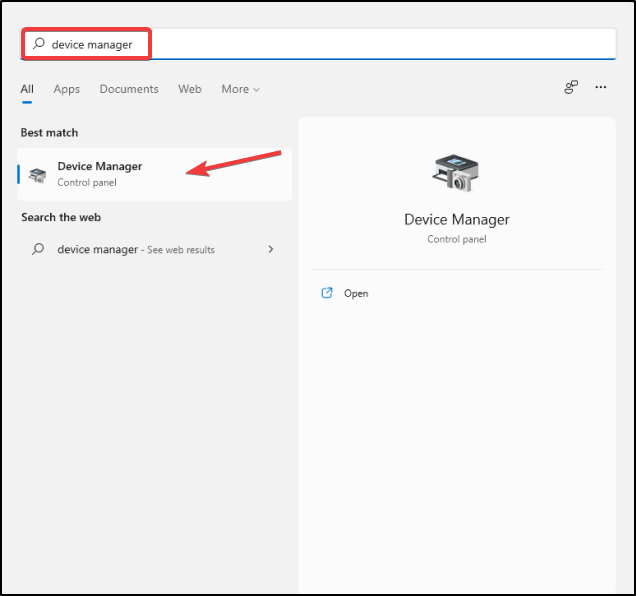Switch to the Apps tab

(67, 89)
